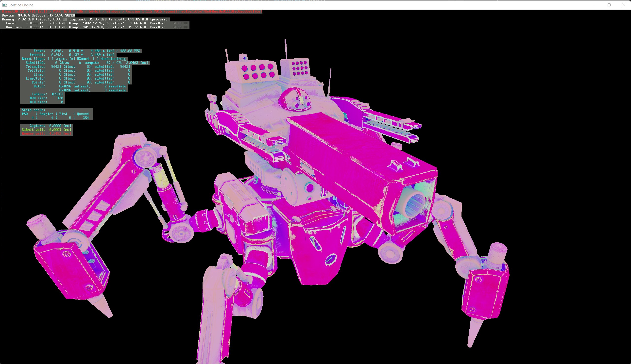Click the Solstice Engine app icon in title bar
Image resolution: width=631 pixels, height=364 pixels.
[x=4, y=5]
